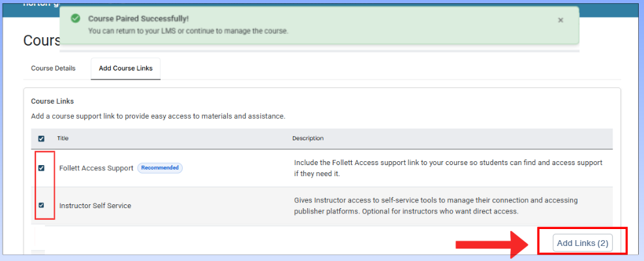Click the Recommended badge
Image resolution: width=644 pixels, height=261 pixels.
tap(160, 168)
